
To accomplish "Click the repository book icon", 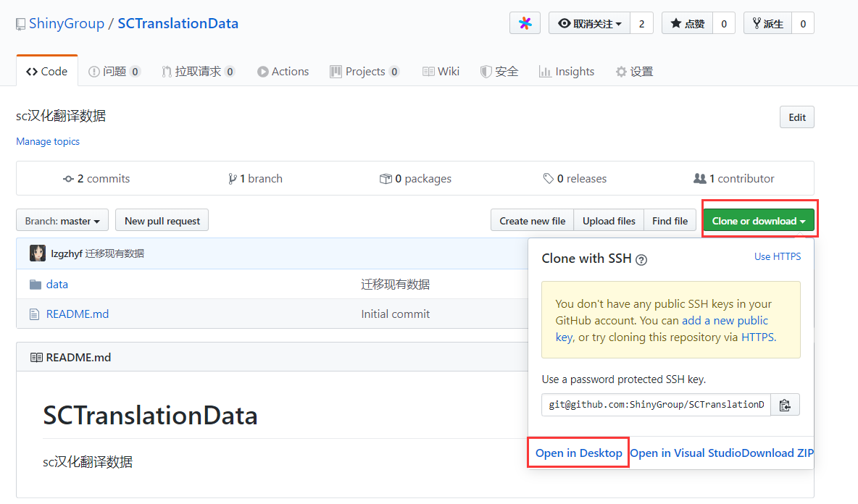I will 20,24.
